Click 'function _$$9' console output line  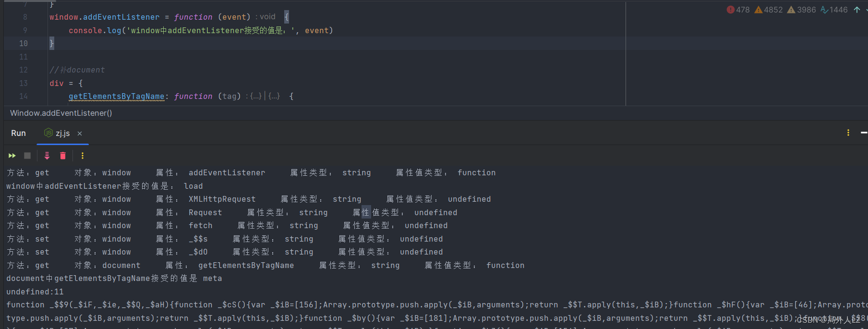pyautogui.click(x=437, y=305)
